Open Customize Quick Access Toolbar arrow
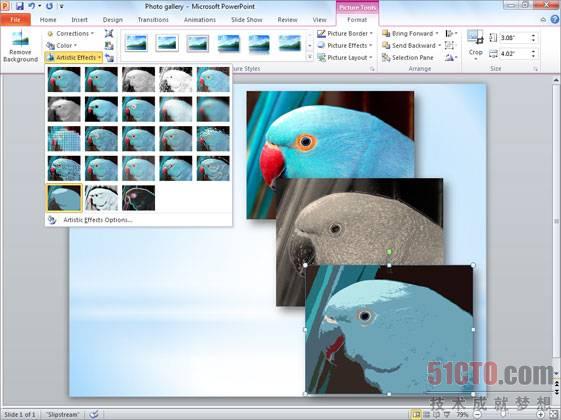Image resolution: width=561 pixels, height=420 pixels. pos(62,6)
